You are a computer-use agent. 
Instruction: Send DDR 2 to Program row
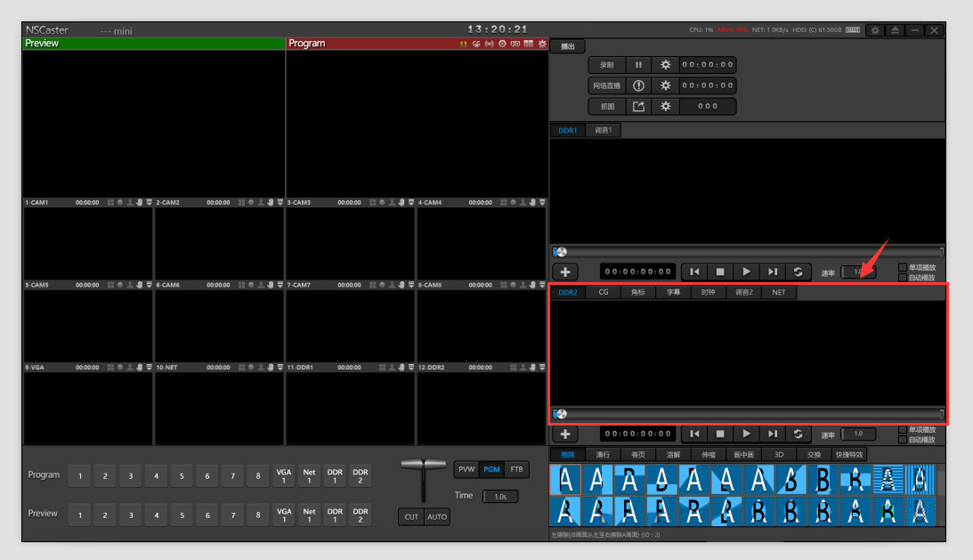(x=360, y=475)
